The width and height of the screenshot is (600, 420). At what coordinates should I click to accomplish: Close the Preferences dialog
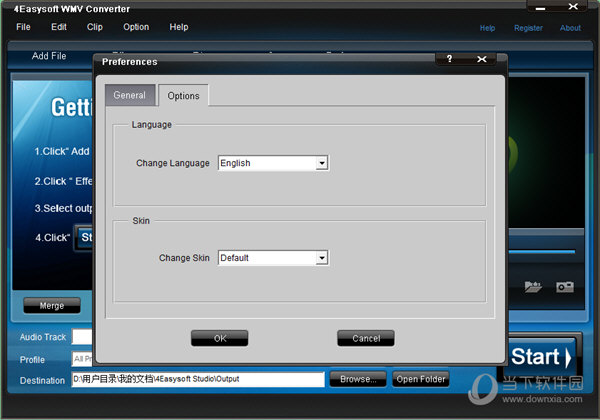(x=482, y=59)
